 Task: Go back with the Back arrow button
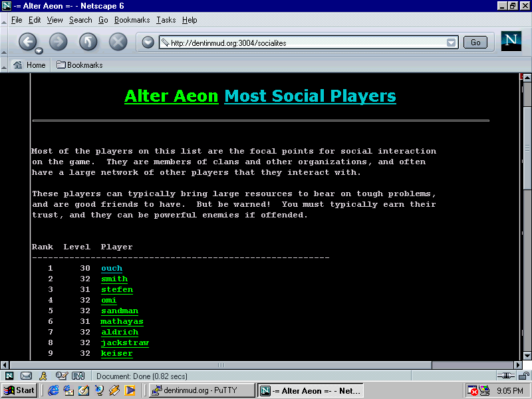(27, 42)
